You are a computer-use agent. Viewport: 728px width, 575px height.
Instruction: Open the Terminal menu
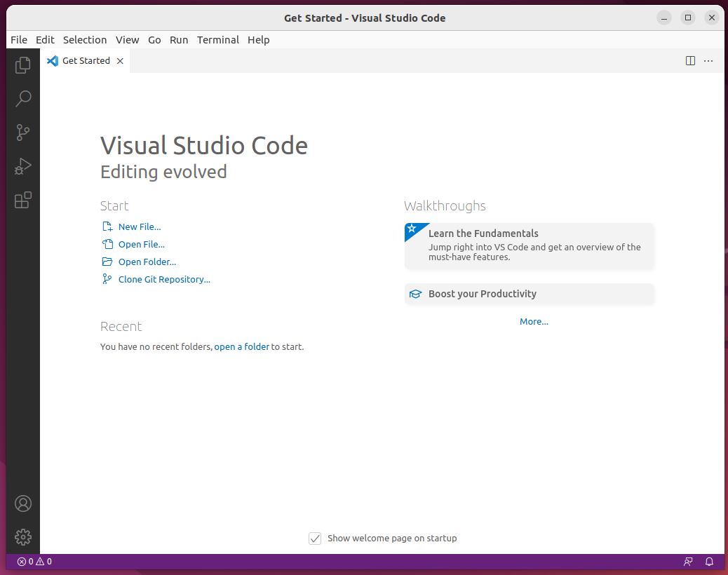coord(217,40)
